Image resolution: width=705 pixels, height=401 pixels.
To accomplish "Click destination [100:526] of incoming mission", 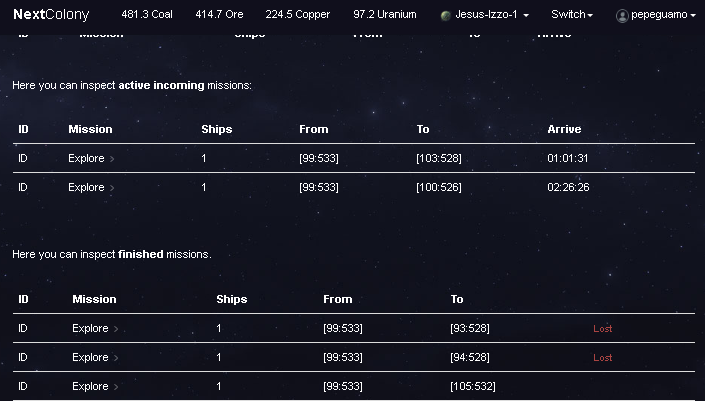I will [x=440, y=187].
